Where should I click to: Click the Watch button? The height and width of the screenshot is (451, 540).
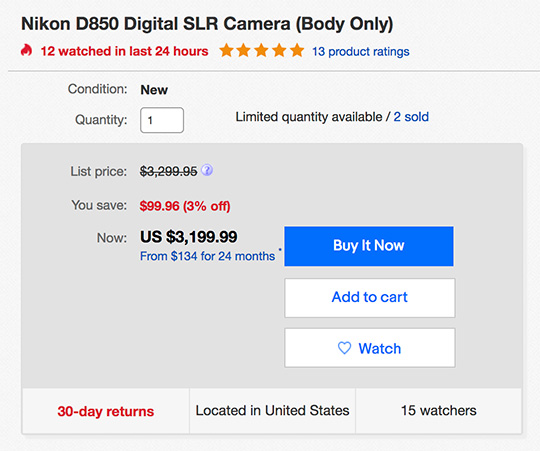coord(370,348)
